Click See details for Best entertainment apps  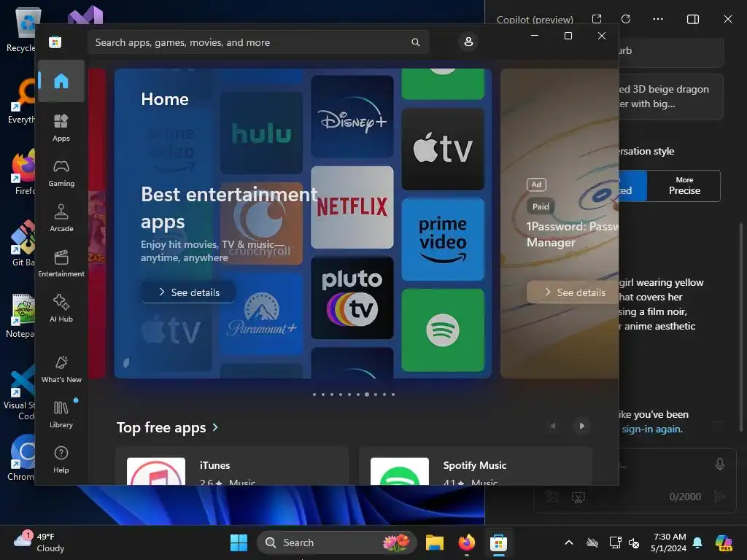click(x=189, y=292)
